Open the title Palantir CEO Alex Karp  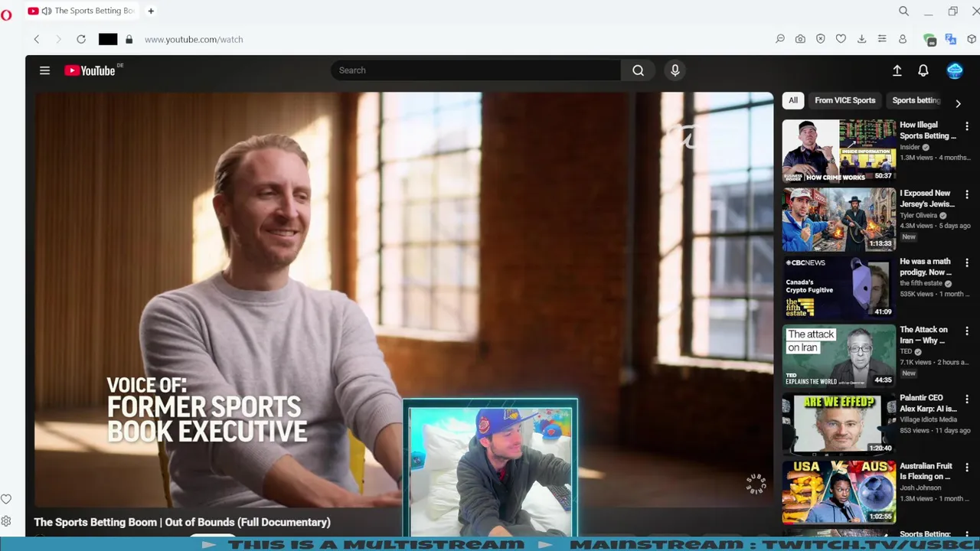tap(928, 403)
